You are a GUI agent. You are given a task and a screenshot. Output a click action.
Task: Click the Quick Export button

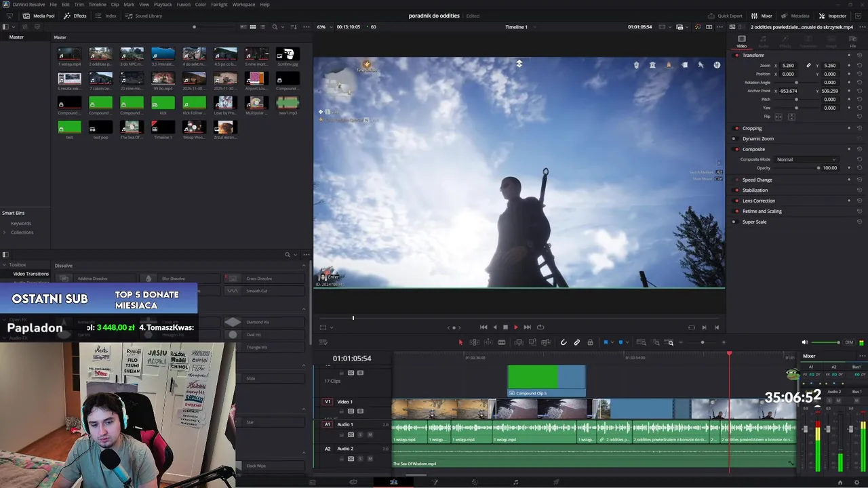725,16
